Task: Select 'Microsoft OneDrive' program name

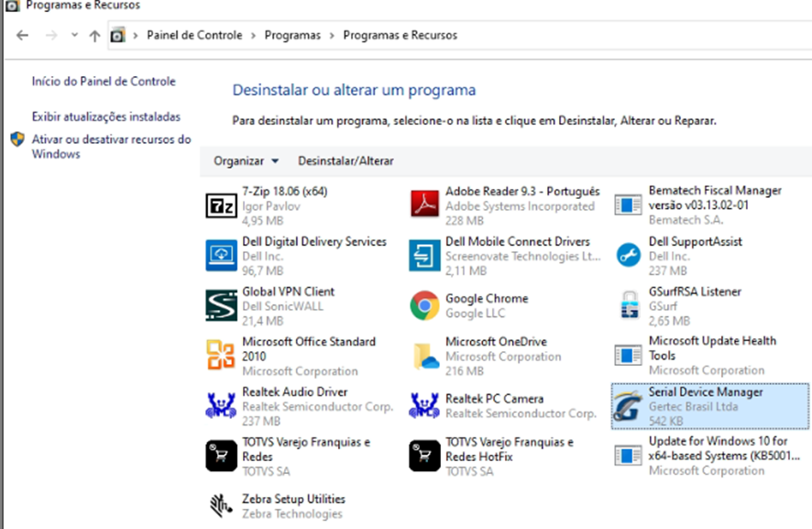Action: [x=496, y=341]
